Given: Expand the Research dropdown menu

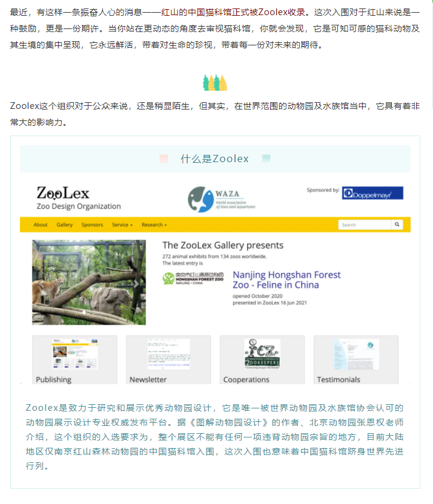Looking at the screenshot, I should pos(154,225).
